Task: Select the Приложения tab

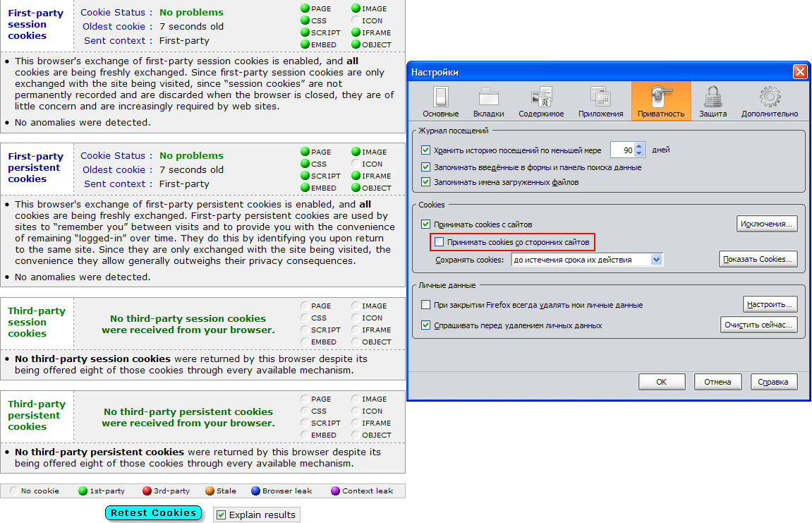Action: (x=601, y=102)
